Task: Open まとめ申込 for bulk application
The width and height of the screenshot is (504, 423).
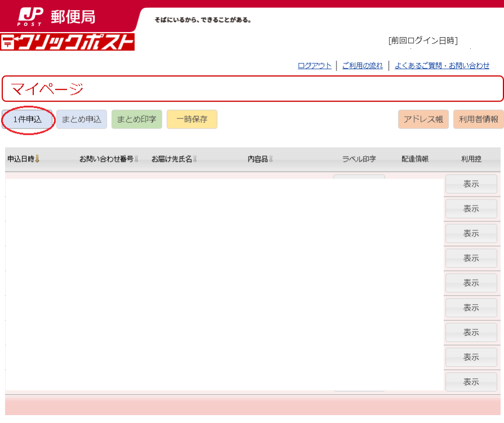Action: pos(82,119)
